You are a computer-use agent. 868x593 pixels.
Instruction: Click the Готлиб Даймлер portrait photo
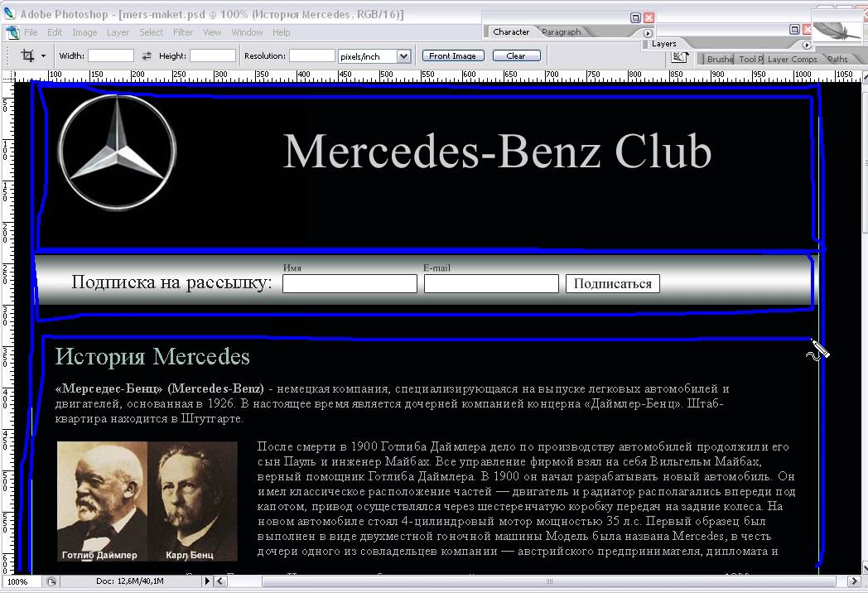(101, 501)
